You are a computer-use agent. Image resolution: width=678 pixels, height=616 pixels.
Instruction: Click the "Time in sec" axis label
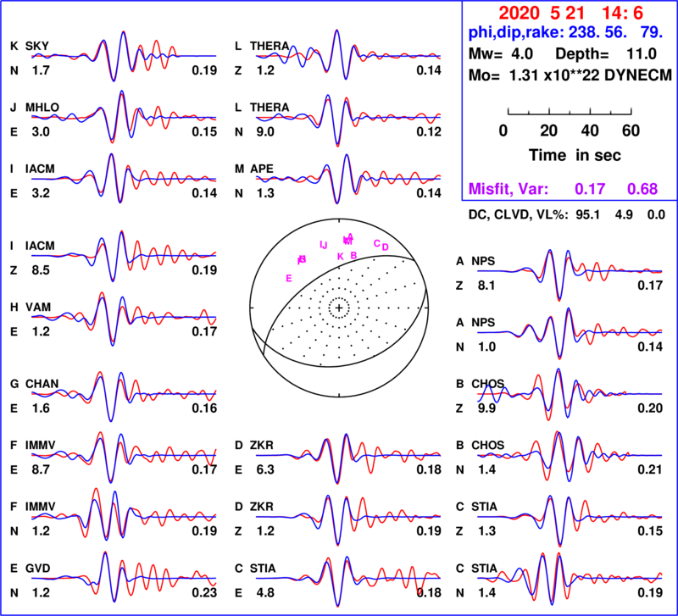point(575,155)
